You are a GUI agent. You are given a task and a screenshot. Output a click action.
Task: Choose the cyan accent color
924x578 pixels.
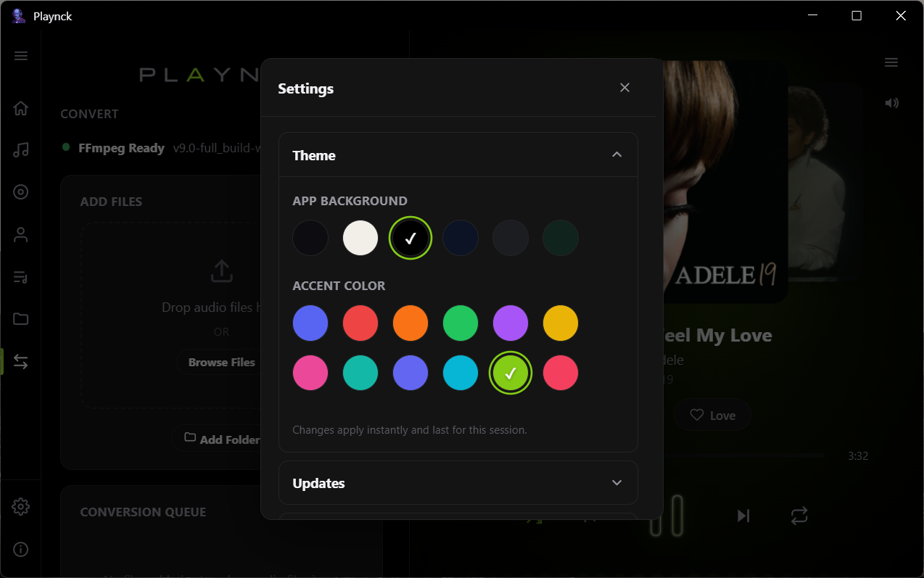tap(461, 373)
